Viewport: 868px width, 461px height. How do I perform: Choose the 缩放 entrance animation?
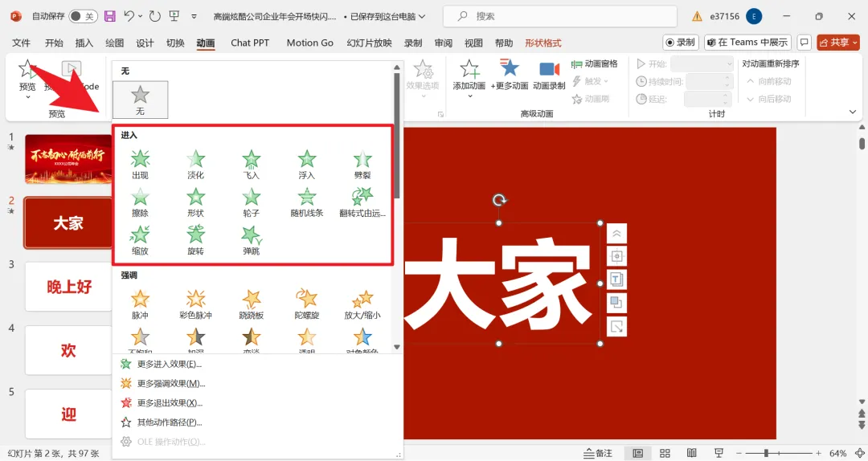coord(140,240)
